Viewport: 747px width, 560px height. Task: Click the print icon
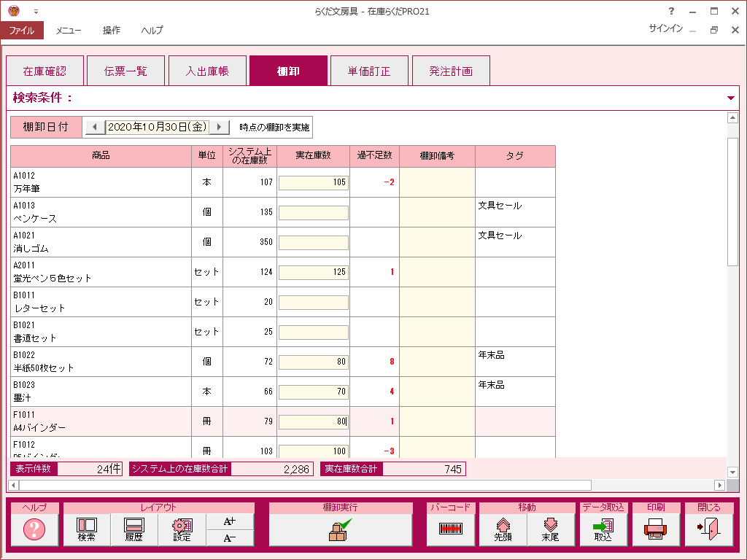(656, 529)
